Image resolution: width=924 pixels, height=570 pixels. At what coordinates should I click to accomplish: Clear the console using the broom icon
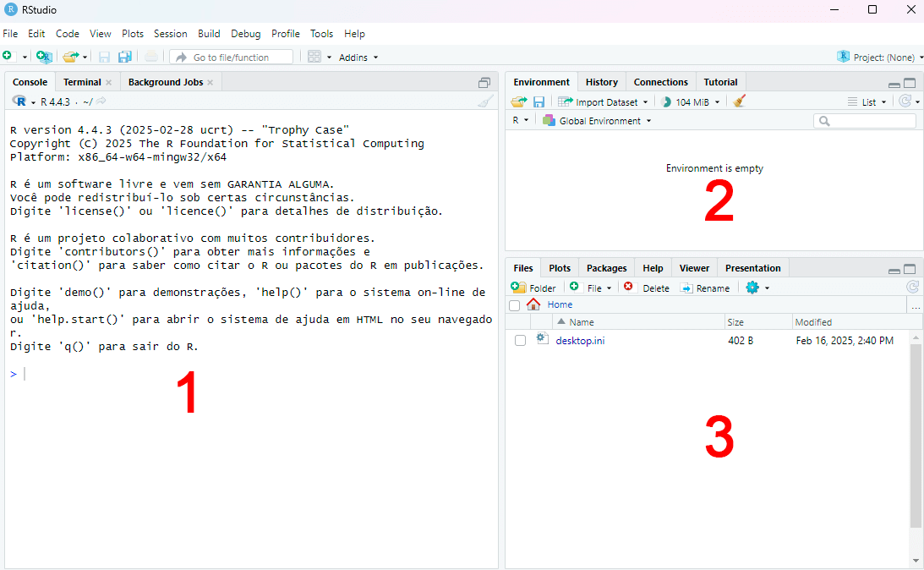coord(484,101)
